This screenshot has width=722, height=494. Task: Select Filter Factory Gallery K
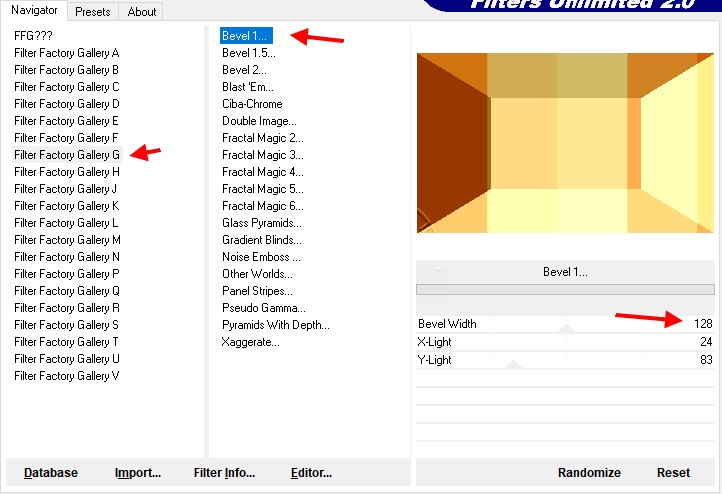tap(67, 206)
